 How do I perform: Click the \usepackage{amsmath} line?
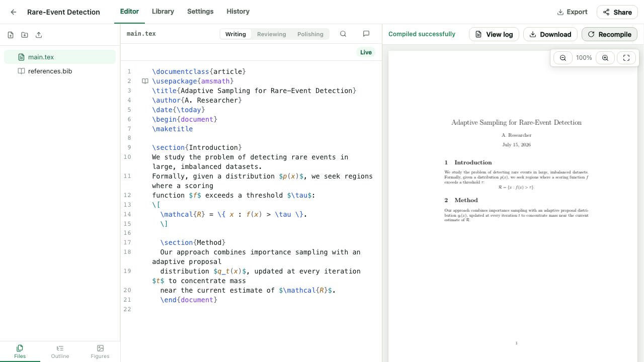193,81
